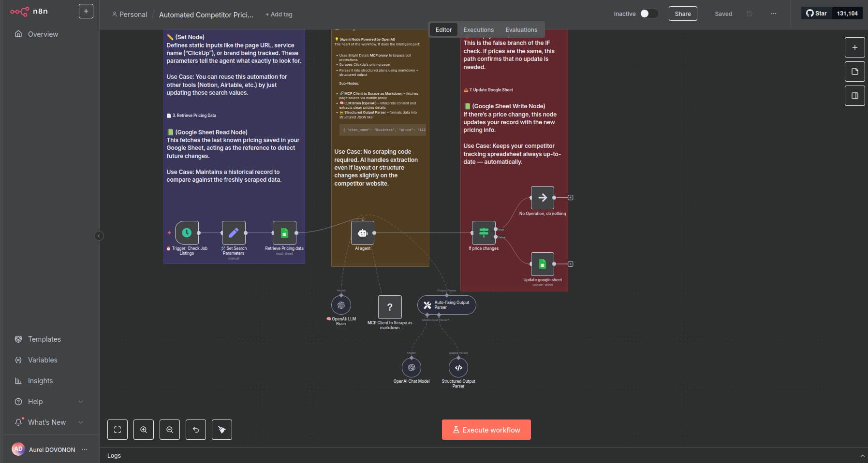
Task: Toggle the side panel icon on canvas right
Action: click(x=854, y=96)
